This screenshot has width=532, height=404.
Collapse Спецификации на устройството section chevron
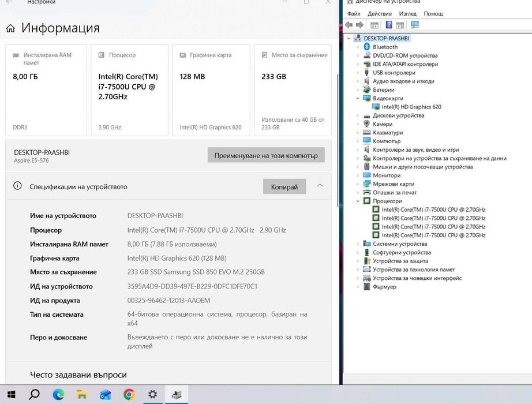click(x=320, y=186)
